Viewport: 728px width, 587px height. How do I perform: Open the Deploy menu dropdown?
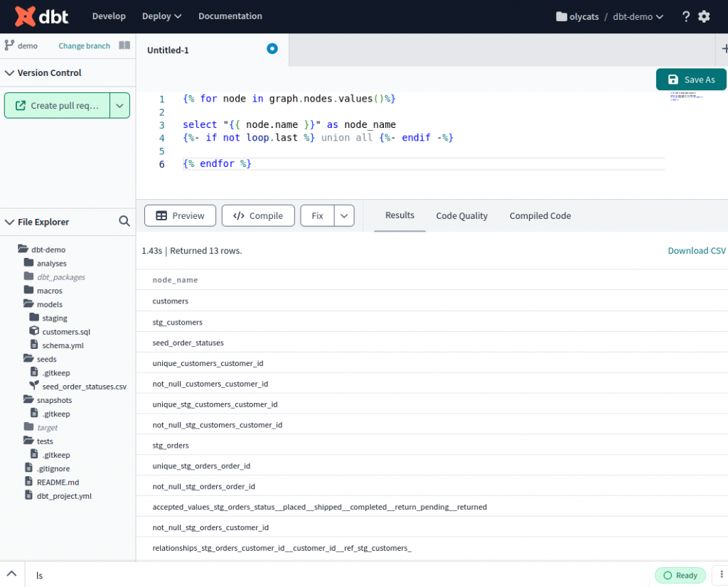coord(161,16)
